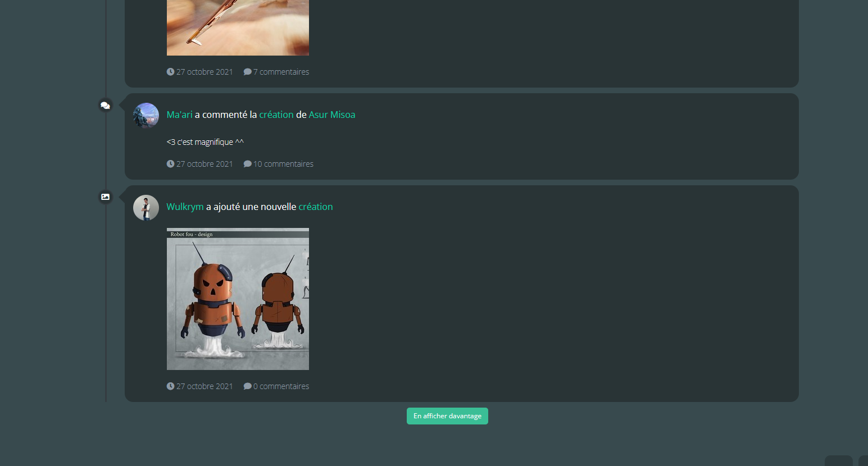Open Asur Misoa's profile link
The image size is (868, 466).
332,114
